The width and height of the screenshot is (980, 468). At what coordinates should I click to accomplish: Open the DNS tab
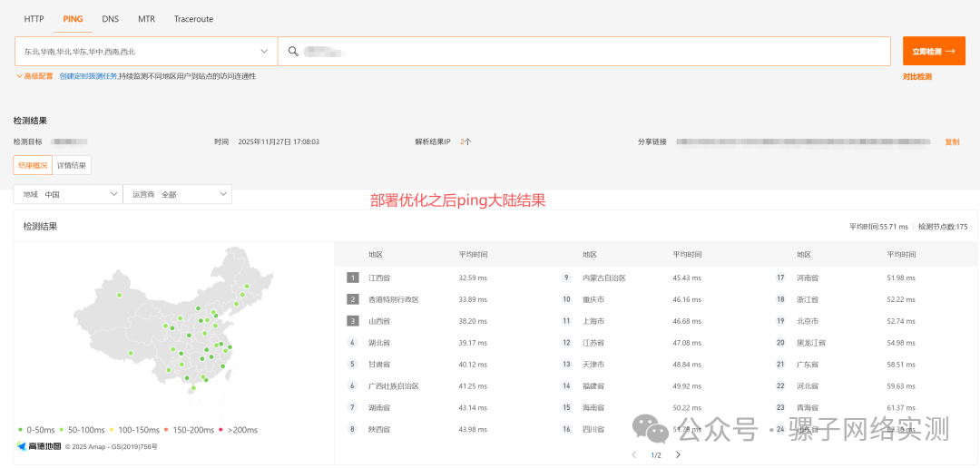(x=111, y=19)
